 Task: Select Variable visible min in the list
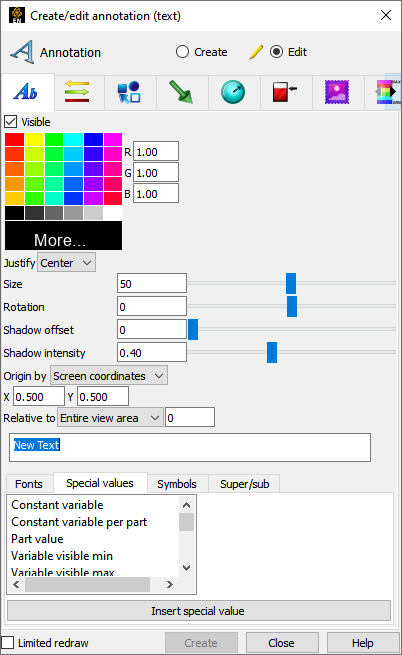(x=62, y=556)
